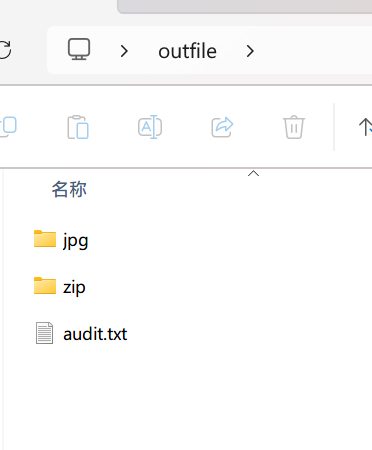Click the refresh icon beside address bar

pyautogui.click(x=5, y=50)
